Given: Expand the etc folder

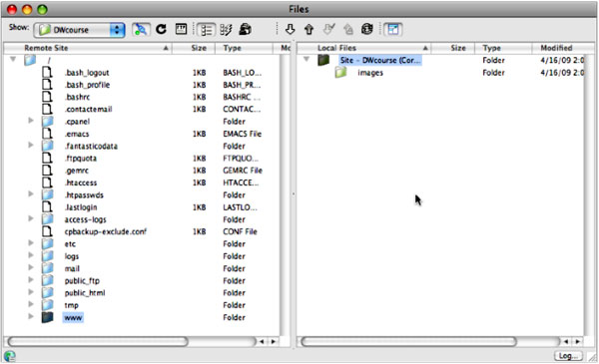Looking at the screenshot, I should [x=31, y=243].
